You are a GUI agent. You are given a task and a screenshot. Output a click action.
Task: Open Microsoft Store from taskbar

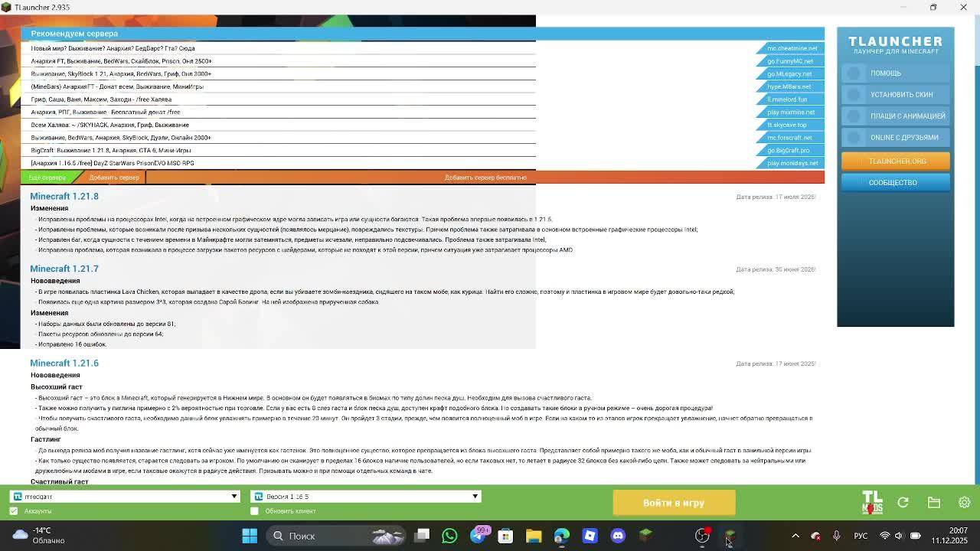click(505, 536)
